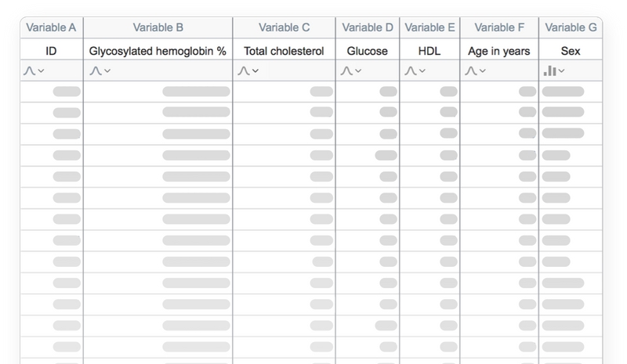Click the continuous type icon under Age in years
Image resolution: width=627 pixels, height=364 pixels.
[470, 70]
